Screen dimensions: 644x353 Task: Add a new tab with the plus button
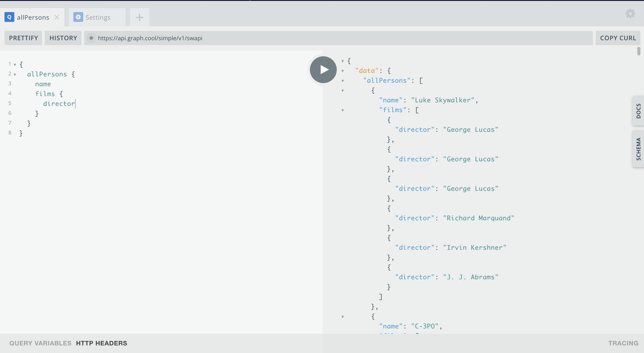pos(140,17)
